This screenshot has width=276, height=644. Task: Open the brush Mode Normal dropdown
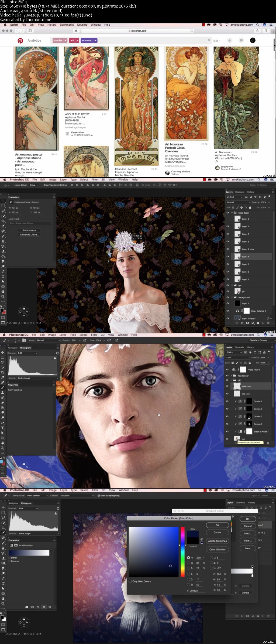pyautogui.click(x=48, y=340)
